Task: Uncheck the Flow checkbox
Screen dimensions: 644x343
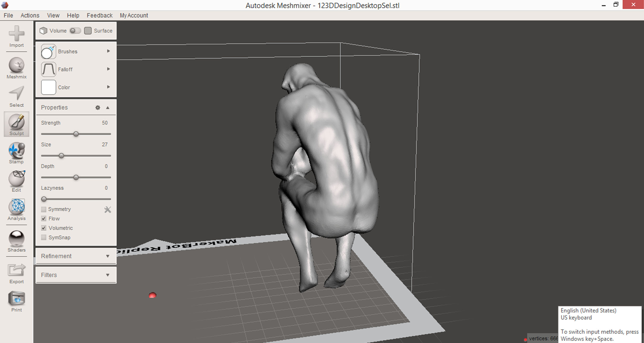Action: click(x=44, y=218)
